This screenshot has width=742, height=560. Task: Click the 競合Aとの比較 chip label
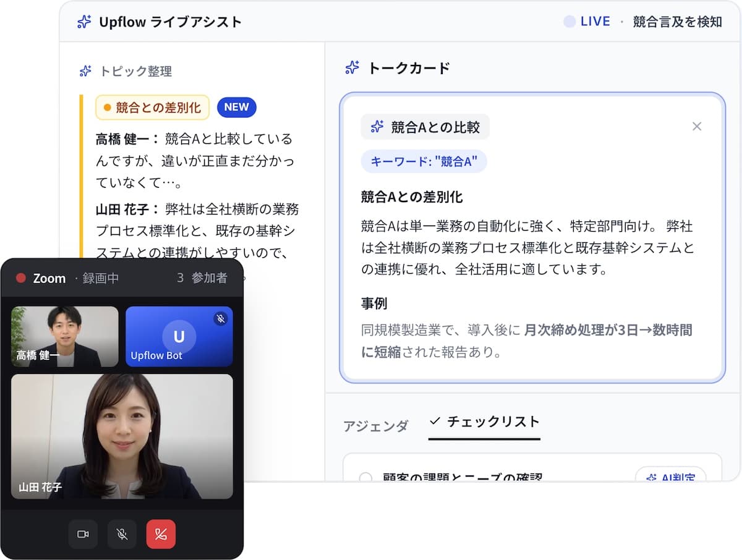coord(435,127)
